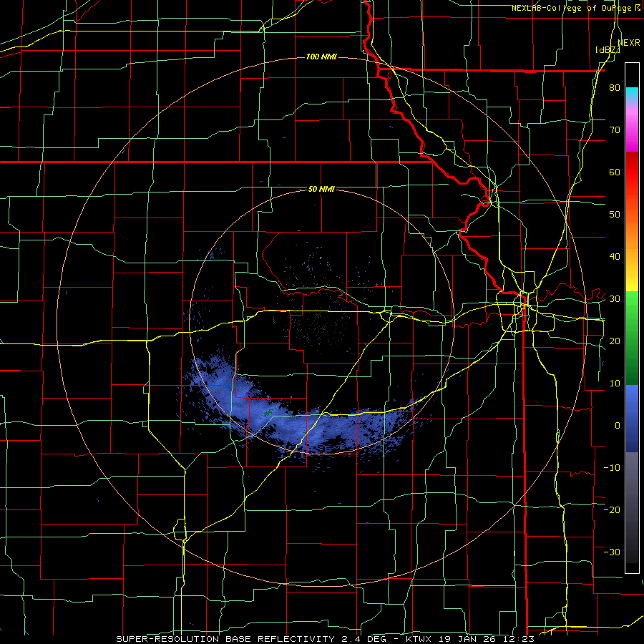Click the -20 dBZ label on the color scale
The width and height of the screenshot is (644, 644).
click(x=612, y=509)
